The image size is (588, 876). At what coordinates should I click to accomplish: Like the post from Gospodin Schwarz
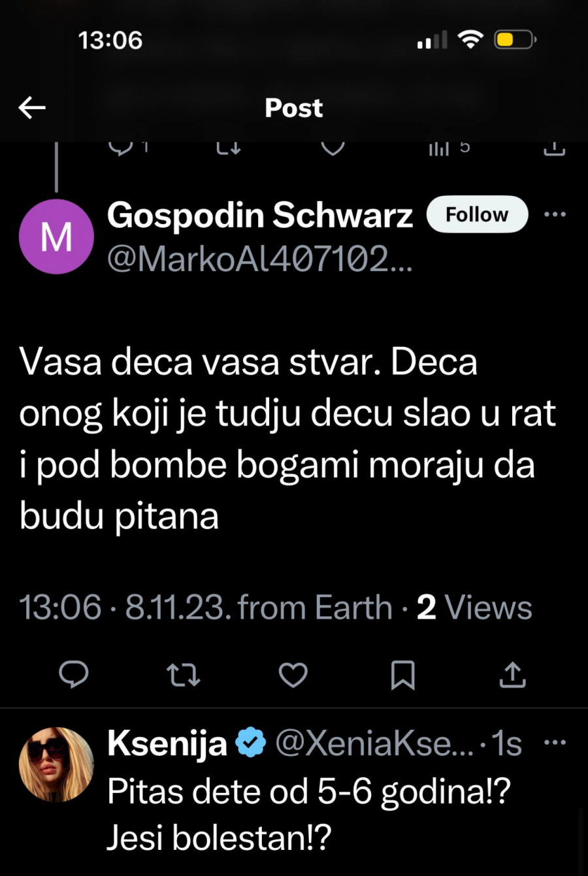click(x=293, y=675)
